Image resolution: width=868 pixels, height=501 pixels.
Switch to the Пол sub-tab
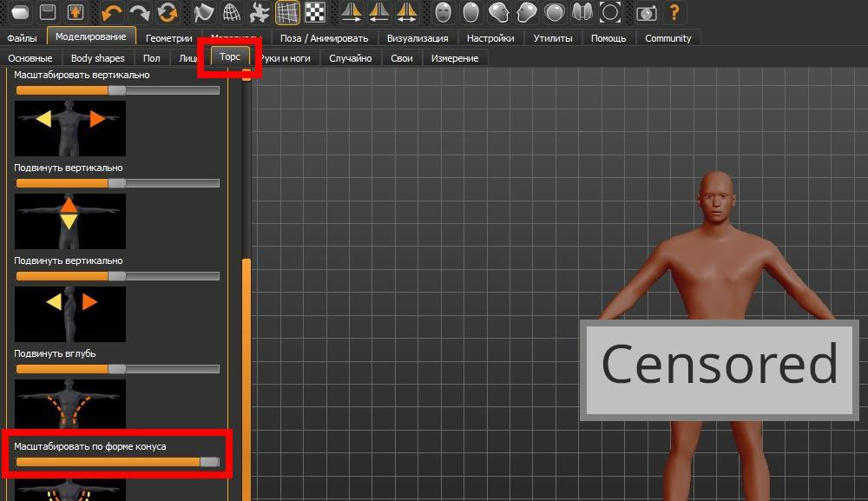pos(152,58)
